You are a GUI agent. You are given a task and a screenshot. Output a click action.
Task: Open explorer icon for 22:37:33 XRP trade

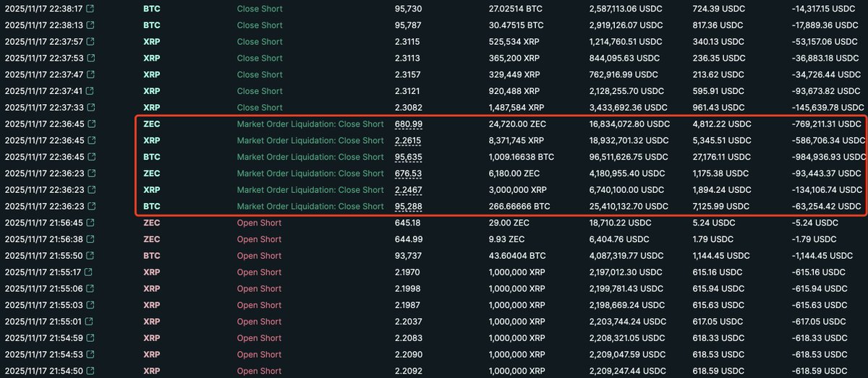pos(90,108)
